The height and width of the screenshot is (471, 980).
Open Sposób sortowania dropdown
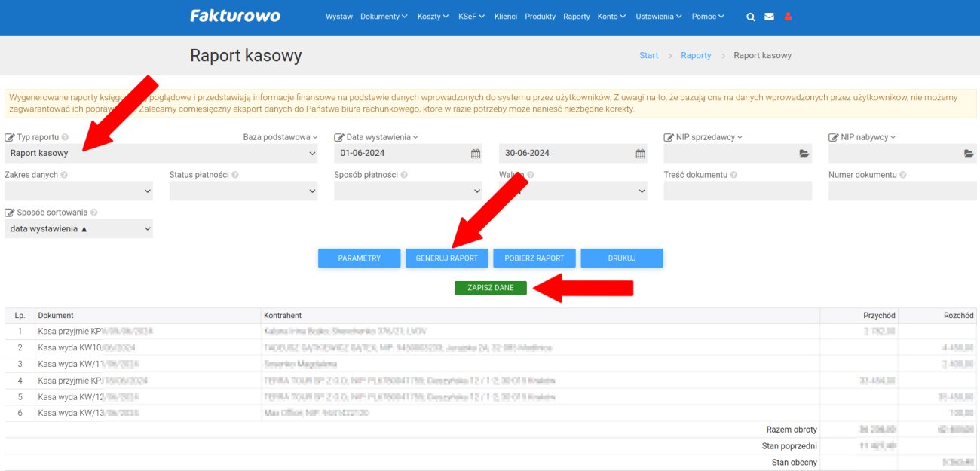(x=78, y=229)
